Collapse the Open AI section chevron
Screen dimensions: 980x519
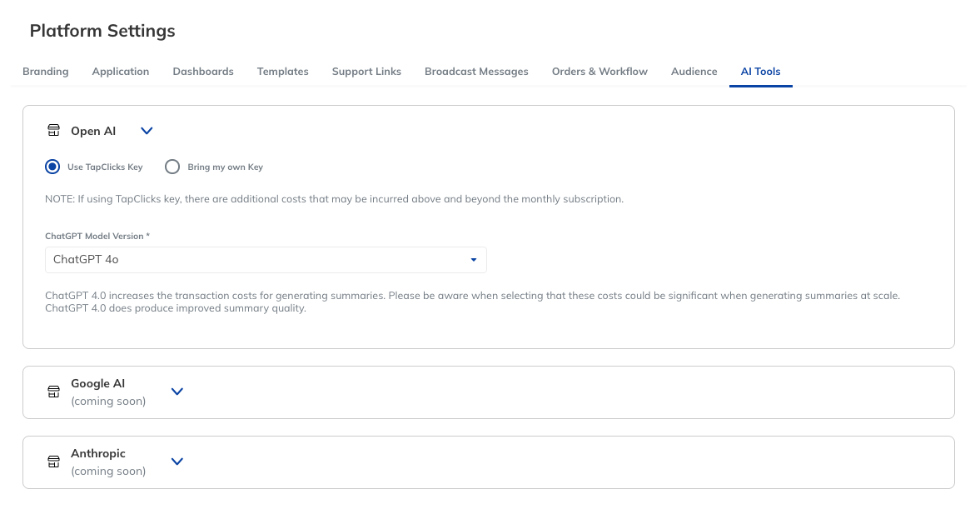click(x=147, y=131)
